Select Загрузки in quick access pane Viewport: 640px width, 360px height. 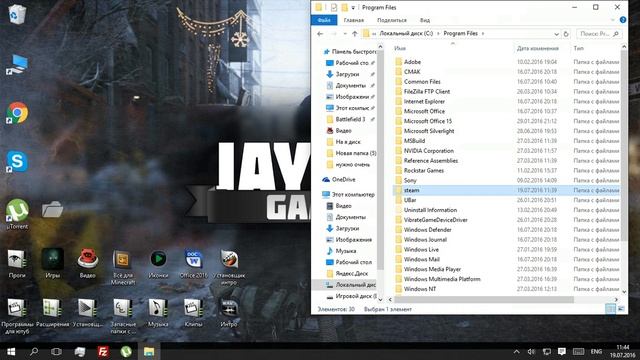click(x=347, y=74)
